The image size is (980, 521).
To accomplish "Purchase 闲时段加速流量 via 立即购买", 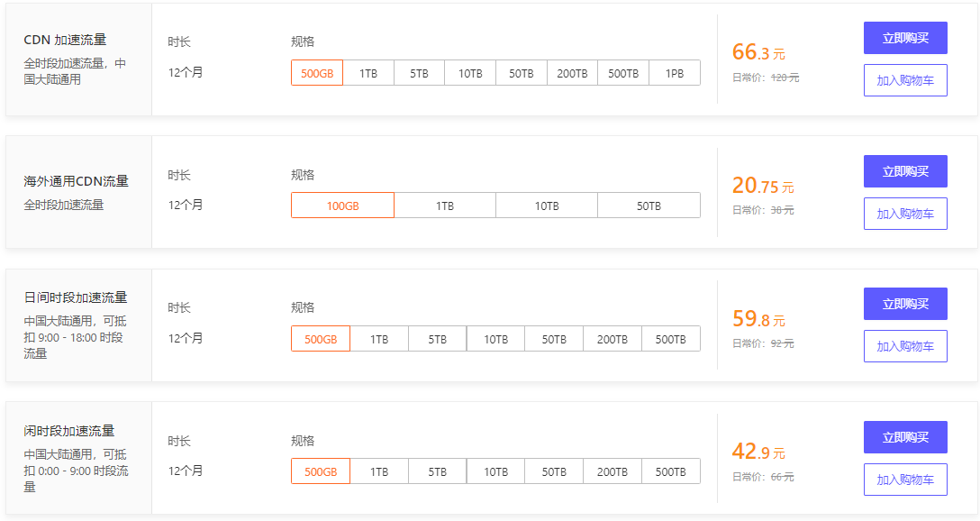I will click(x=905, y=437).
